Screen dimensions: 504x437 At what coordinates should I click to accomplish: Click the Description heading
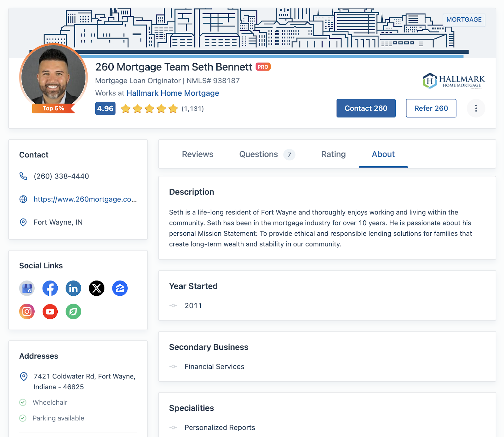tap(192, 192)
